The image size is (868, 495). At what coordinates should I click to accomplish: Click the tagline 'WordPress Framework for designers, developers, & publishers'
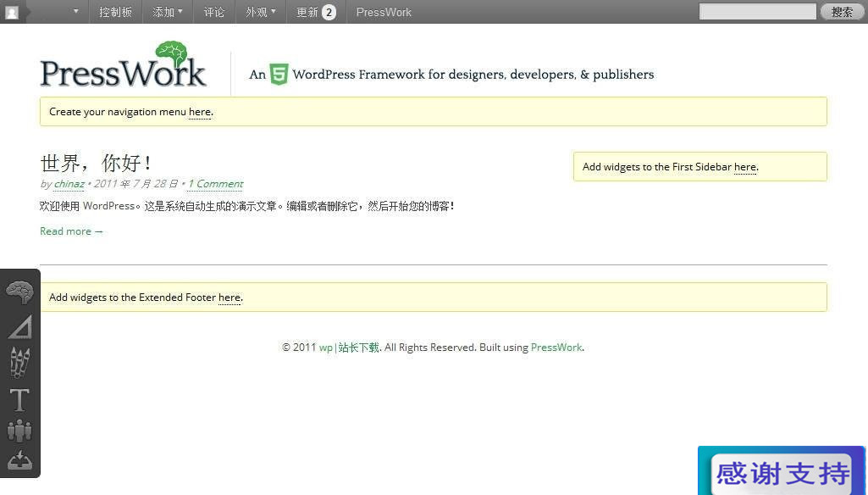pyautogui.click(x=473, y=75)
